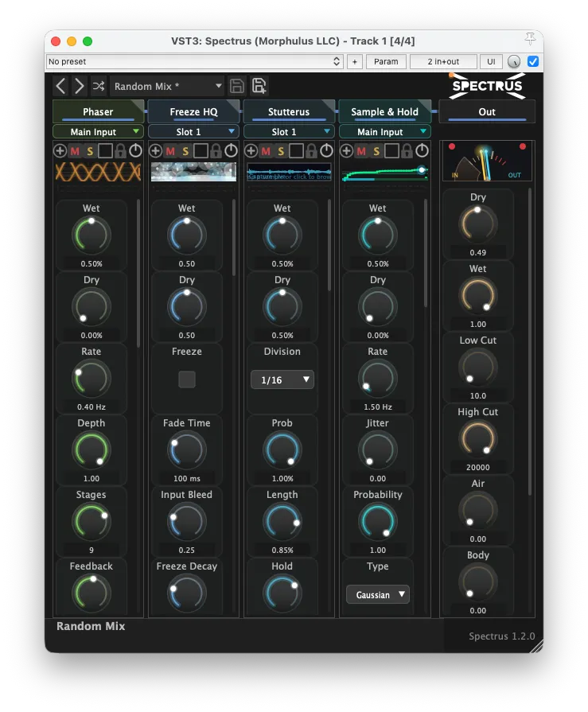The image size is (588, 712).
Task: Toggle Sample & Hold power button
Action: pyautogui.click(x=422, y=150)
